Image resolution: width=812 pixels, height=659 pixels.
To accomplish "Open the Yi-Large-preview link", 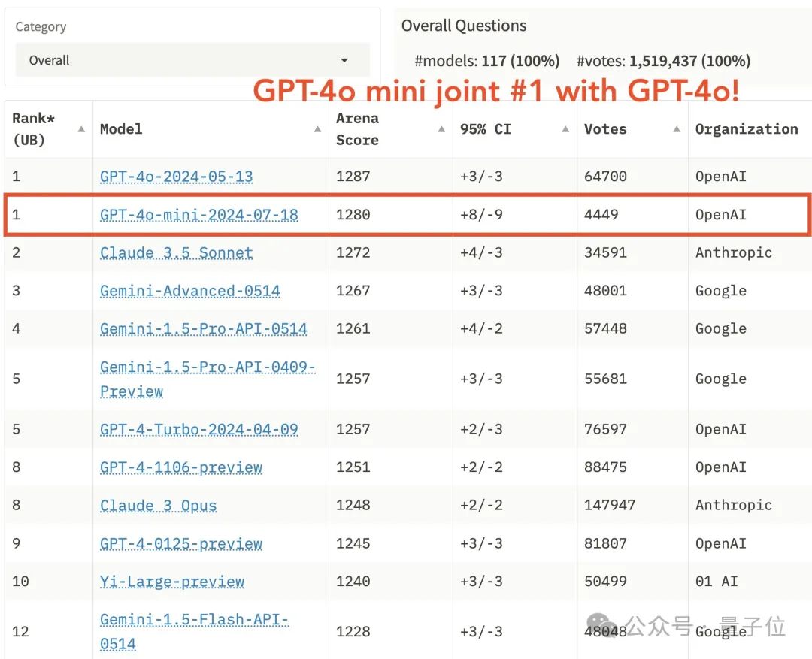I will coord(171,581).
